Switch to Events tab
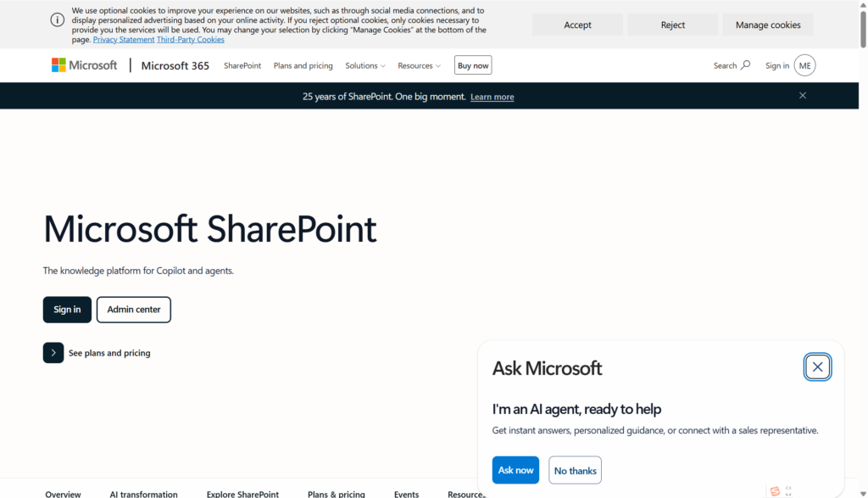868x498 pixels. [406, 494]
